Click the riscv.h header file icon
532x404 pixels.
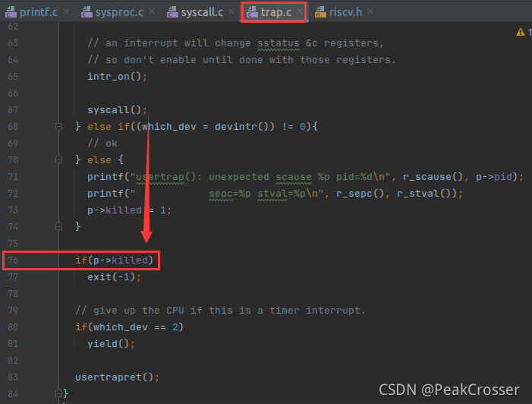(x=320, y=12)
